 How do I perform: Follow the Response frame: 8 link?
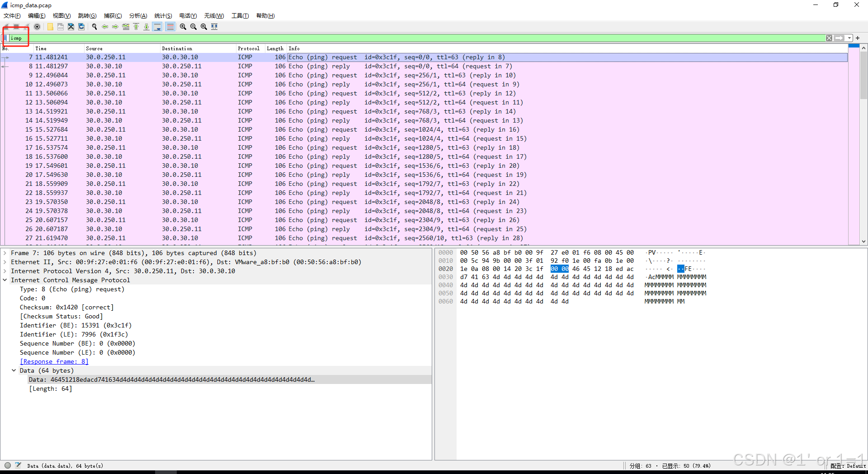54,361
